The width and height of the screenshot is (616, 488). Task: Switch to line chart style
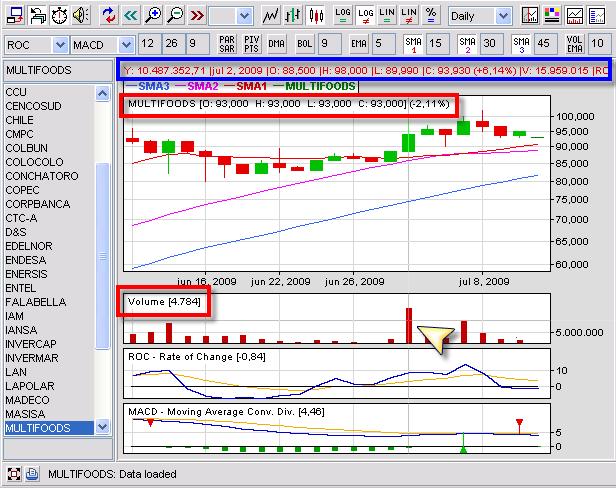click(271, 15)
